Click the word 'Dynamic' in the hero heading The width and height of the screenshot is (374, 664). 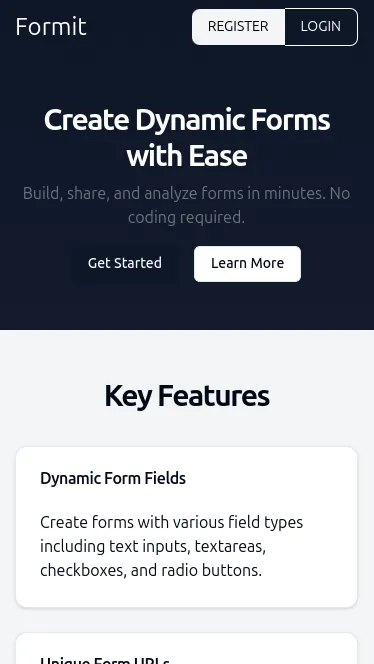click(x=191, y=120)
